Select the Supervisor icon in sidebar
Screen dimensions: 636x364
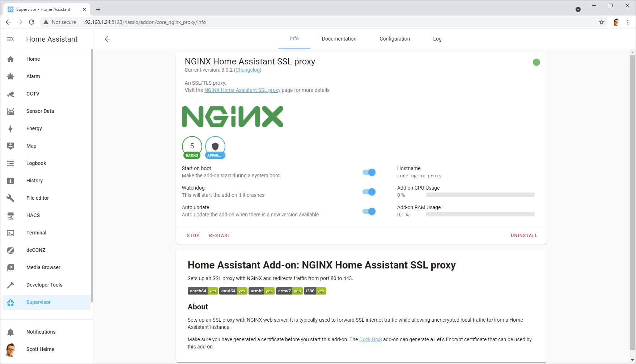pyautogui.click(x=10, y=302)
